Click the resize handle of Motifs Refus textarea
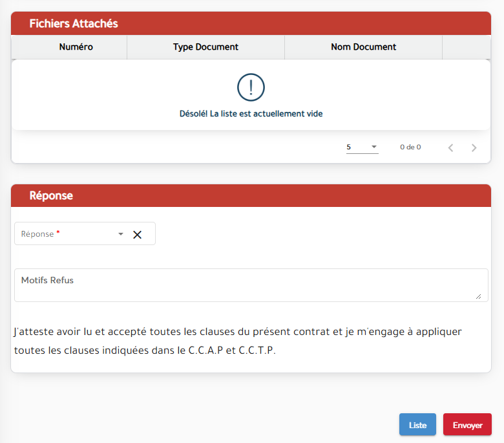 point(478,296)
